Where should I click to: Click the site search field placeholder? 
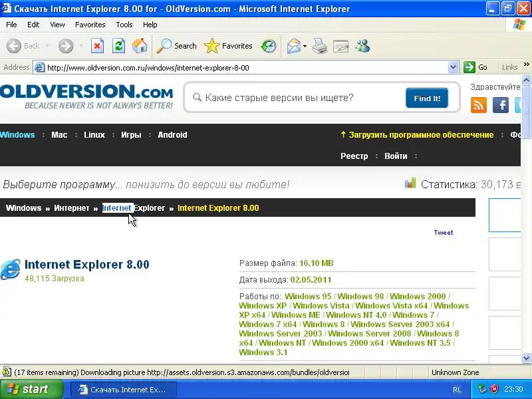pos(279,98)
